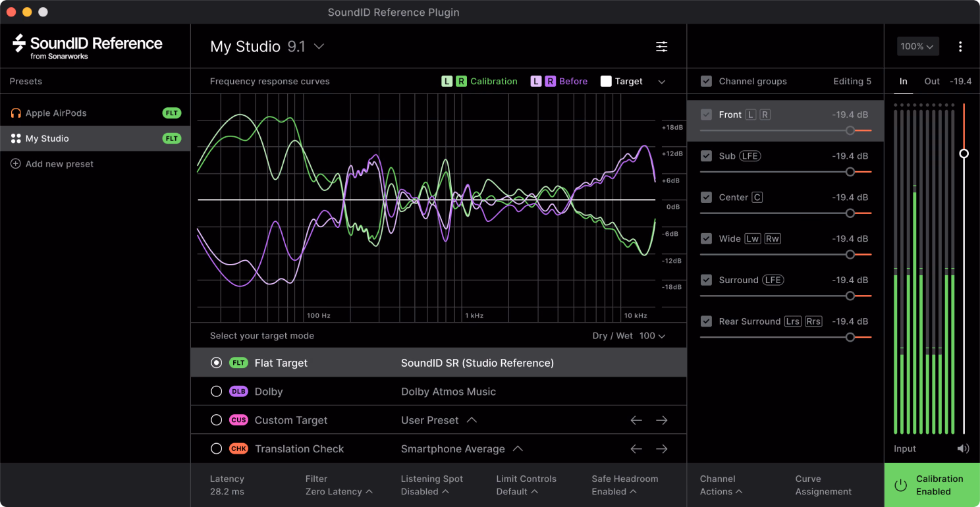The height and width of the screenshot is (507, 980).
Task: Open the Safe Headroom Enabled menu
Action: tap(624, 485)
